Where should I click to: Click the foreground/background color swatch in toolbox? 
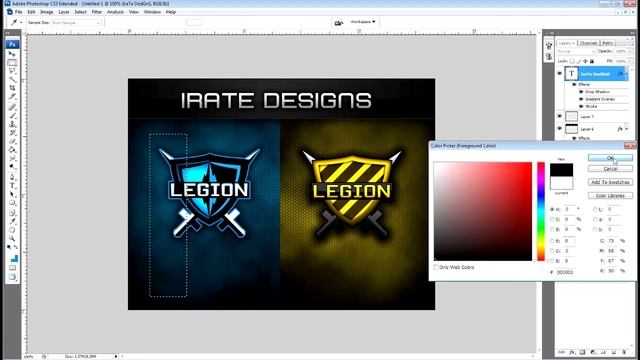13,258
